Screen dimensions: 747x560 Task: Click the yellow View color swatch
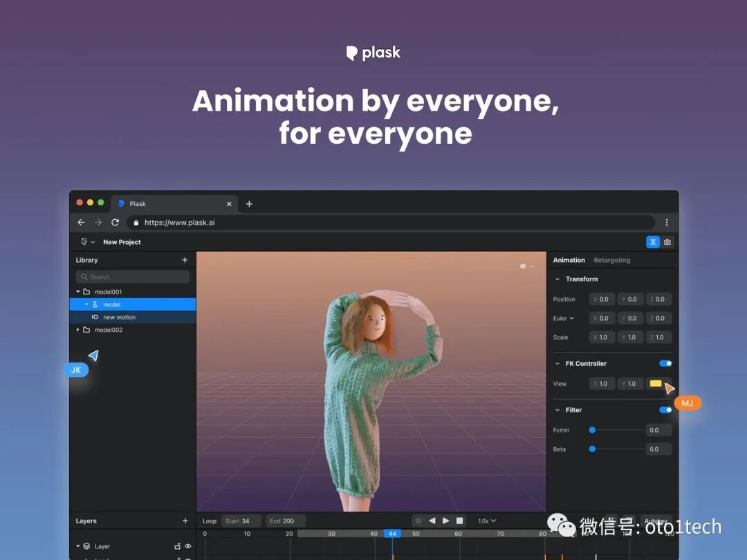tap(656, 383)
